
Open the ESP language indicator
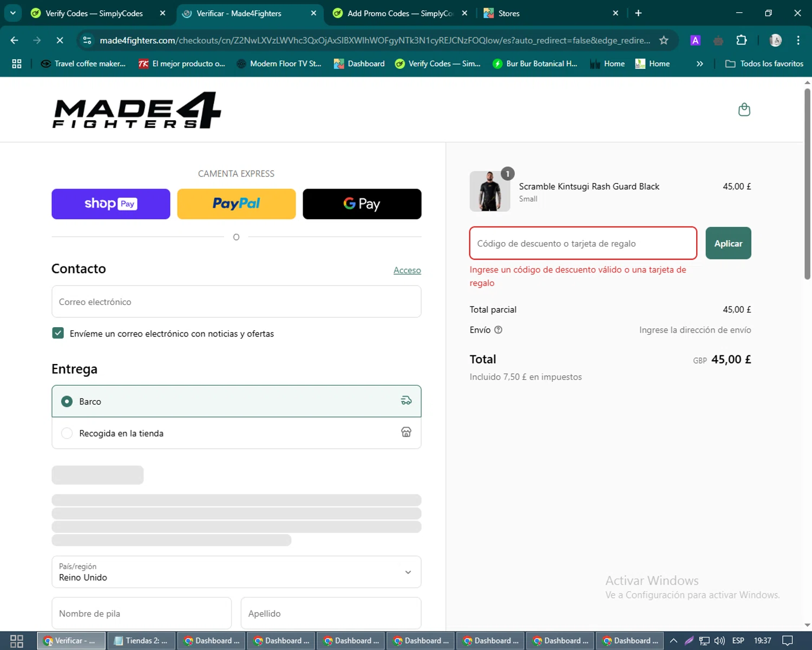(738, 641)
